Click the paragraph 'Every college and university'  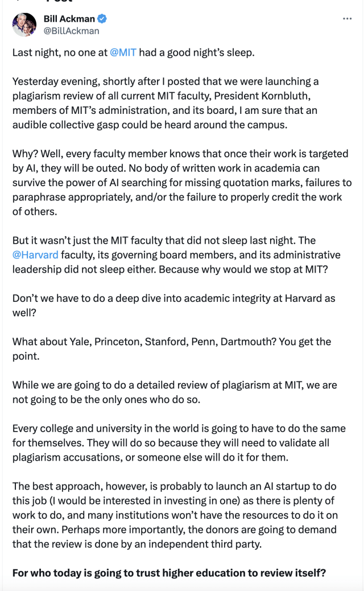click(179, 443)
